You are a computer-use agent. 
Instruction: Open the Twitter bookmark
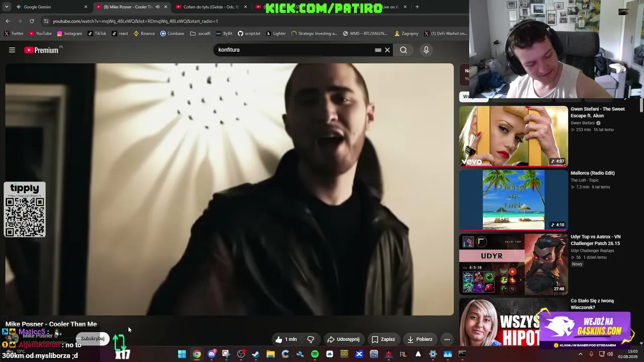point(14,34)
